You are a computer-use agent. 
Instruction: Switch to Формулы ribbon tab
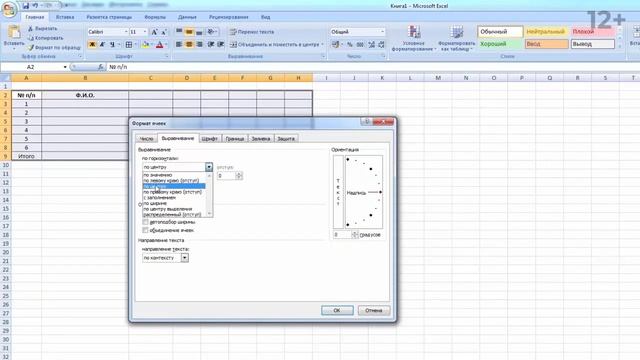click(x=155, y=17)
